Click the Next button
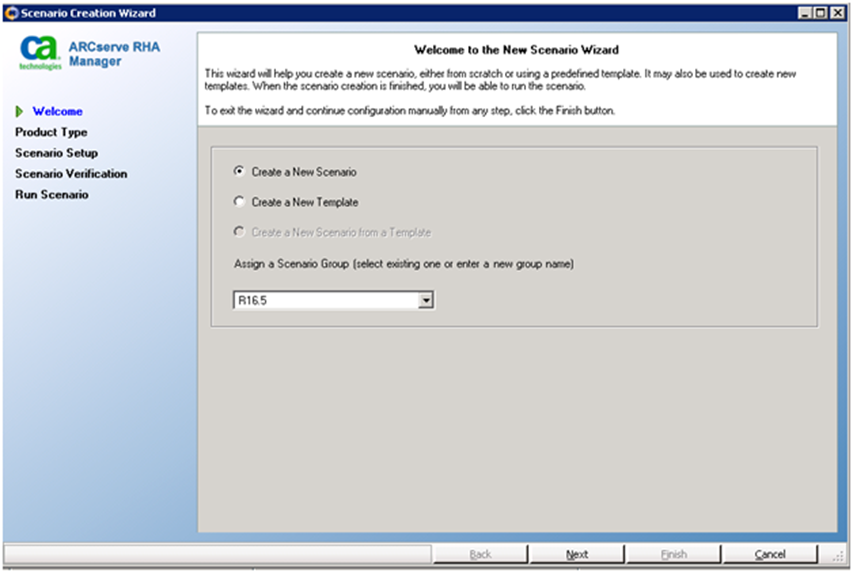 [x=577, y=554]
